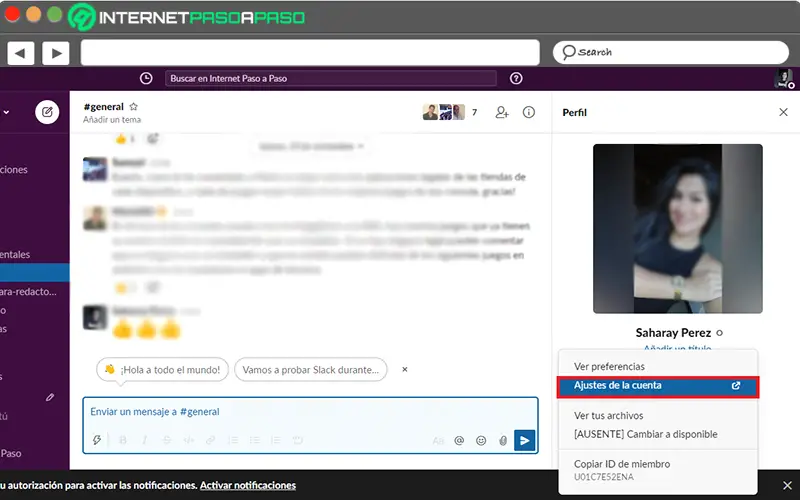Open the emoji picker in composer

[x=481, y=440]
